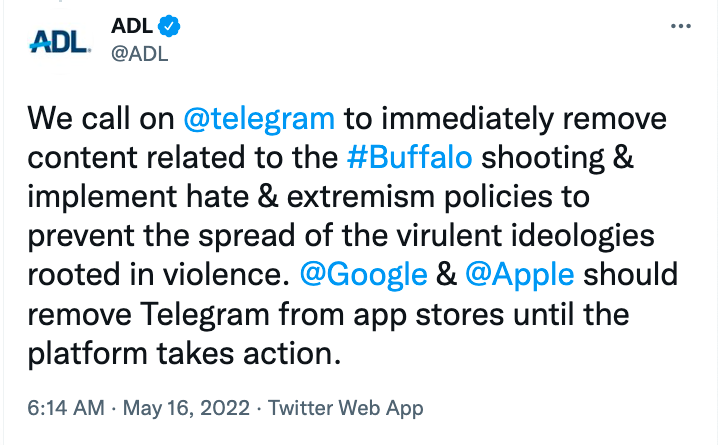The width and height of the screenshot is (718, 445).
Task: Open the three-dot More options menu
Action: click(680, 26)
